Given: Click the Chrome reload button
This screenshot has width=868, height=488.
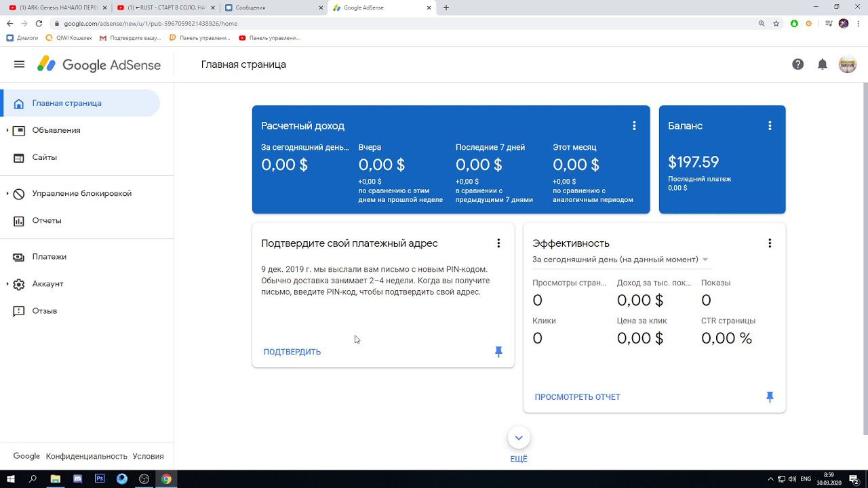Looking at the screenshot, I should 39,23.
